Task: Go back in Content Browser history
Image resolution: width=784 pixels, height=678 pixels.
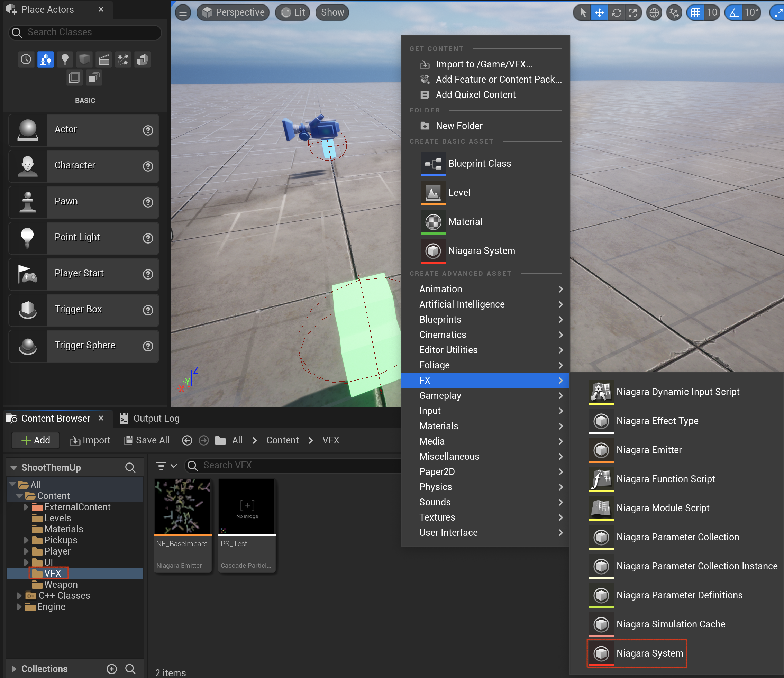Action: (187, 440)
